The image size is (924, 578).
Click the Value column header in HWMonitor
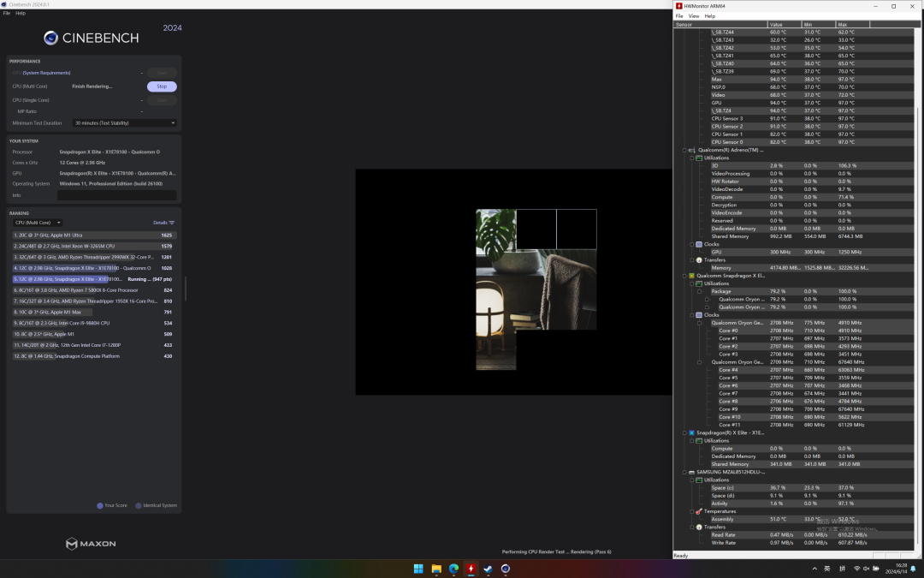pyautogui.click(x=785, y=24)
